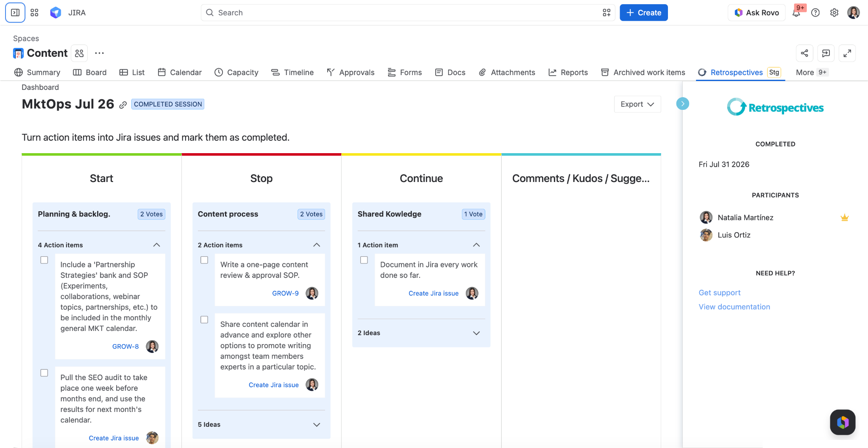The height and width of the screenshot is (448, 868).
Task: Click the 2 Votes badge on Content process
Action: click(x=312, y=214)
